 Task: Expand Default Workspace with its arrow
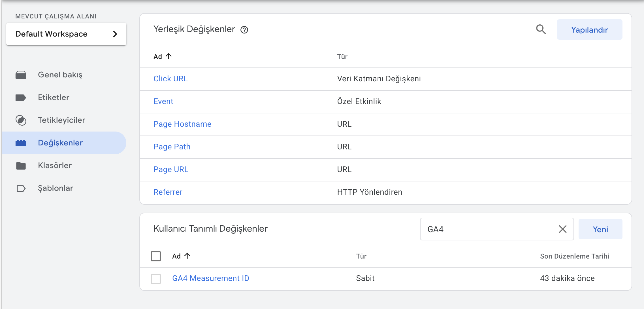(x=115, y=34)
